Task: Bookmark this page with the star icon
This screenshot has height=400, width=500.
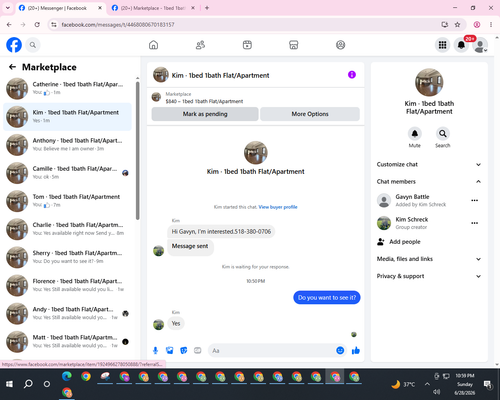Action: point(457,24)
